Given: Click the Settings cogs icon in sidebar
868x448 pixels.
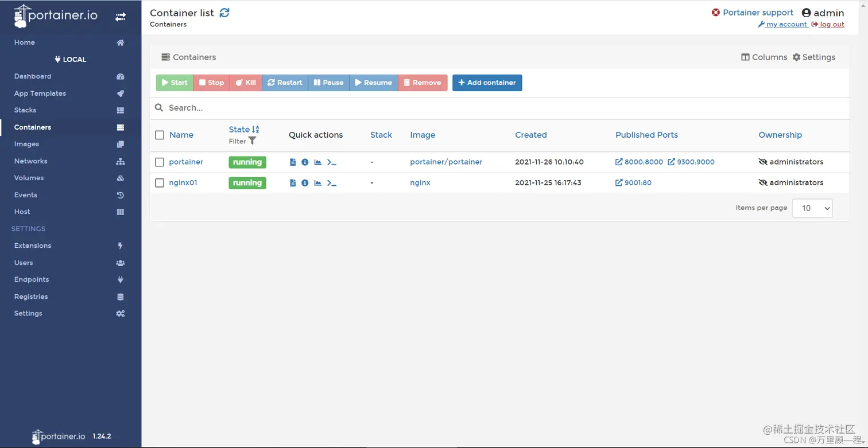Looking at the screenshot, I should (x=120, y=313).
